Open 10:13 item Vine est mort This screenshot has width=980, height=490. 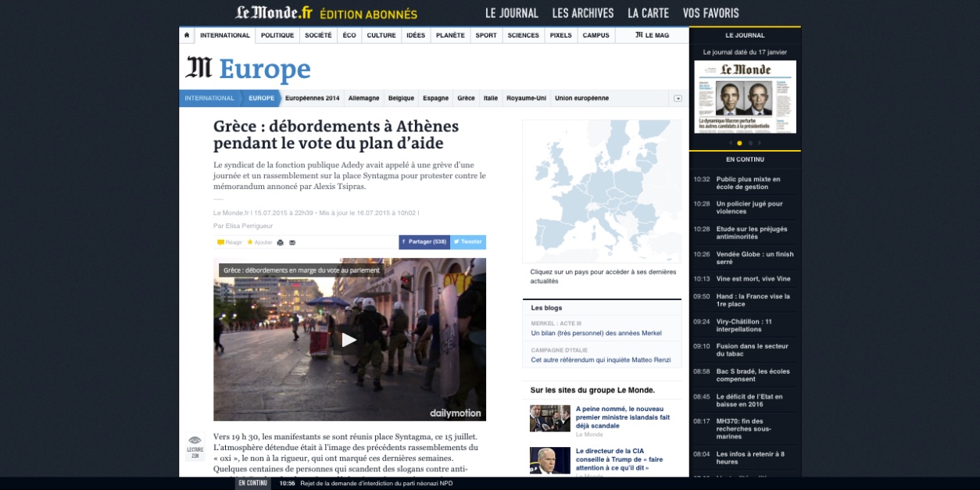pyautogui.click(x=753, y=279)
